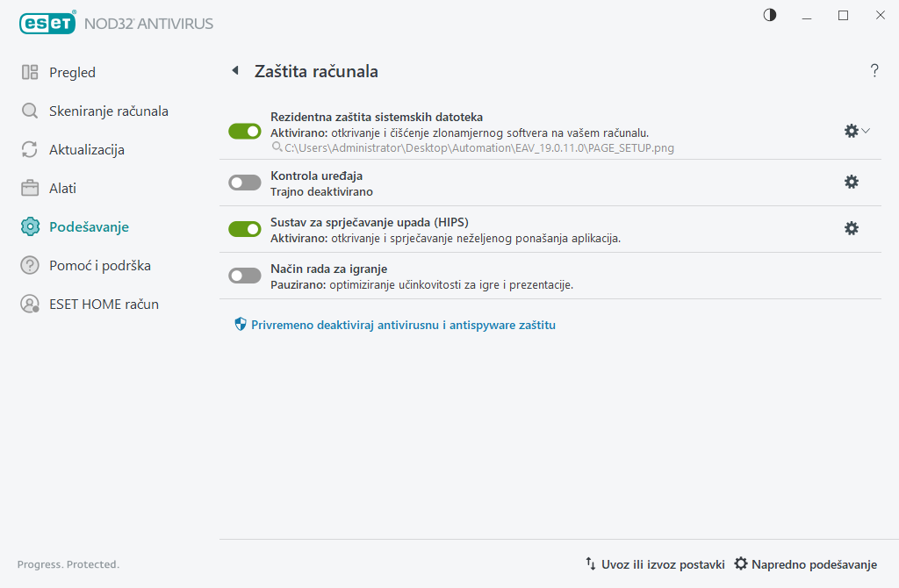Expand the Rezidentna zaštita gear dropdown arrow
Image resolution: width=899 pixels, height=588 pixels.
point(867,131)
